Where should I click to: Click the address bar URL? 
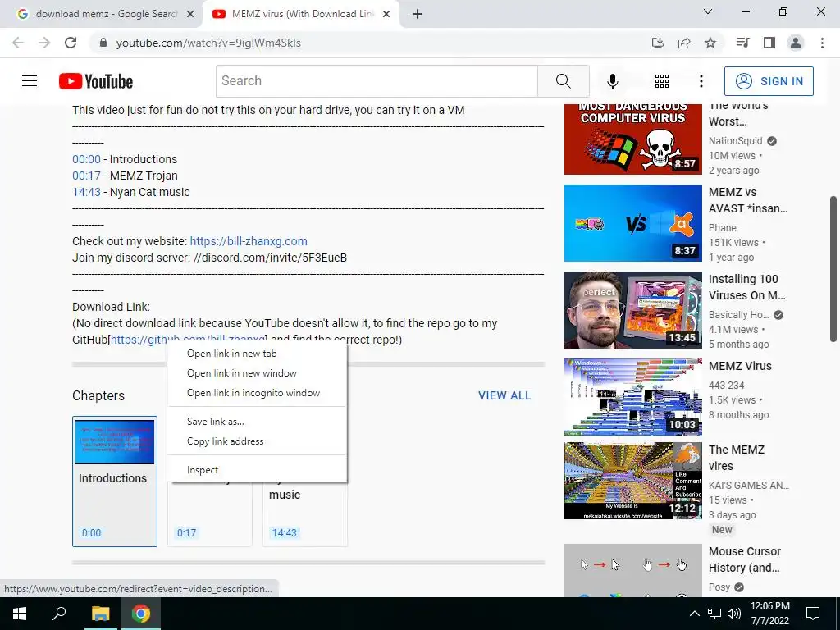pyautogui.click(x=208, y=43)
